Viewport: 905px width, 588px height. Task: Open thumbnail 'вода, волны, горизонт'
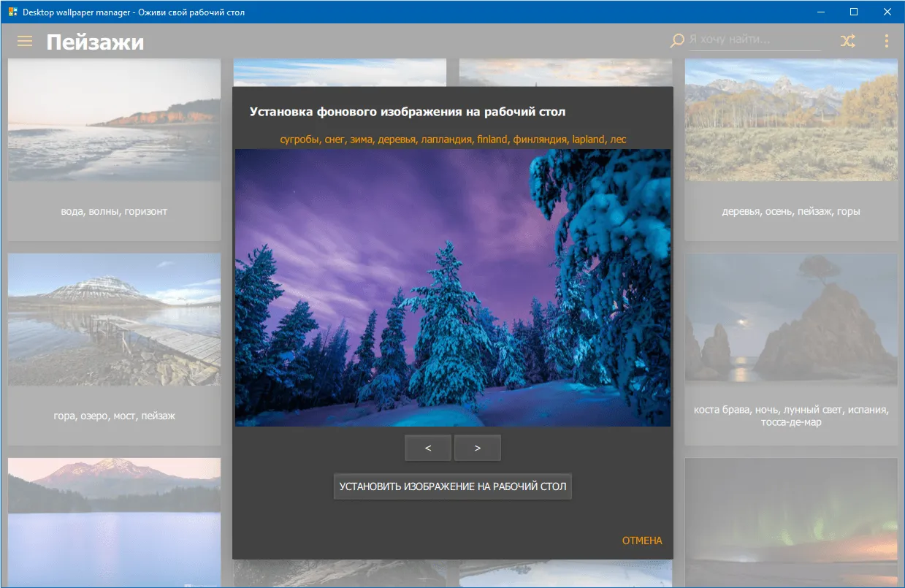pos(115,121)
